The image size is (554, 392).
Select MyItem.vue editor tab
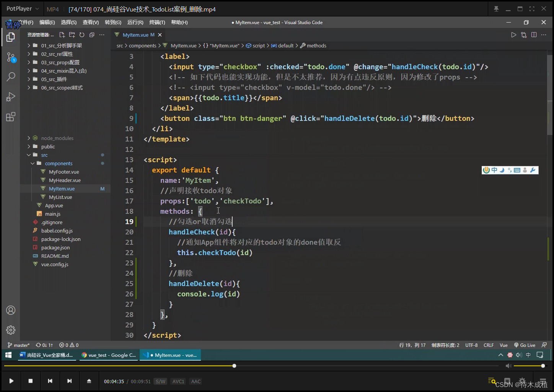pos(138,35)
